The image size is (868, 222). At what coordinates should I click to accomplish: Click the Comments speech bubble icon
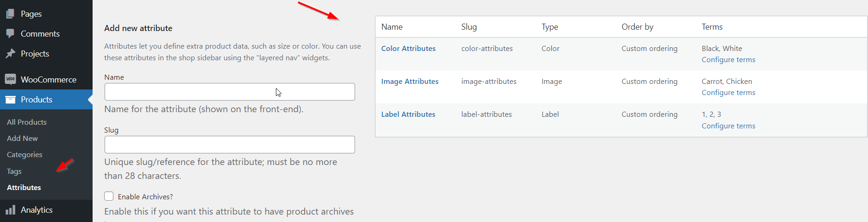tap(10, 34)
